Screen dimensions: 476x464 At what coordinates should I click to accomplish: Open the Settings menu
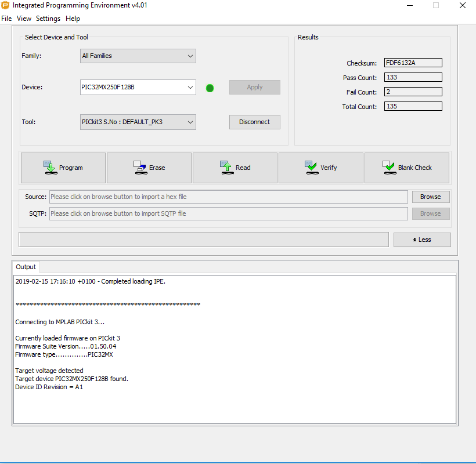tap(48, 19)
